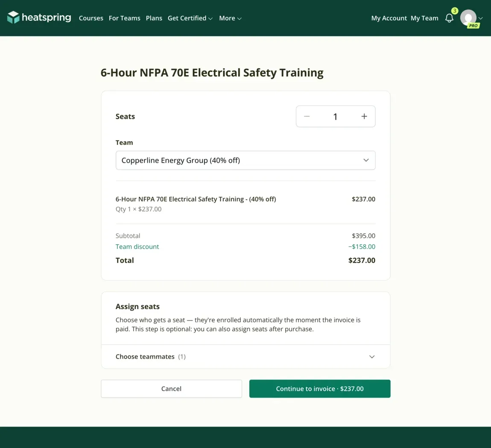
Task: Open the Get Certified menu
Action: point(190,18)
